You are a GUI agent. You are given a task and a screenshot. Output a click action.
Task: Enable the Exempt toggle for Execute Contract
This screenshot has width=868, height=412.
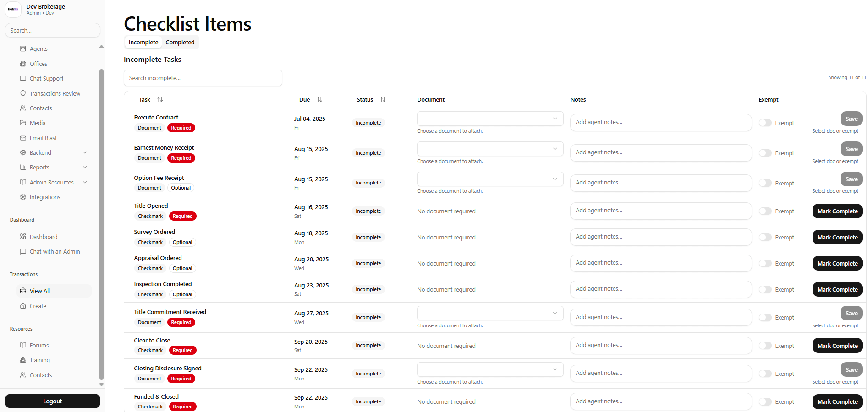(764, 123)
